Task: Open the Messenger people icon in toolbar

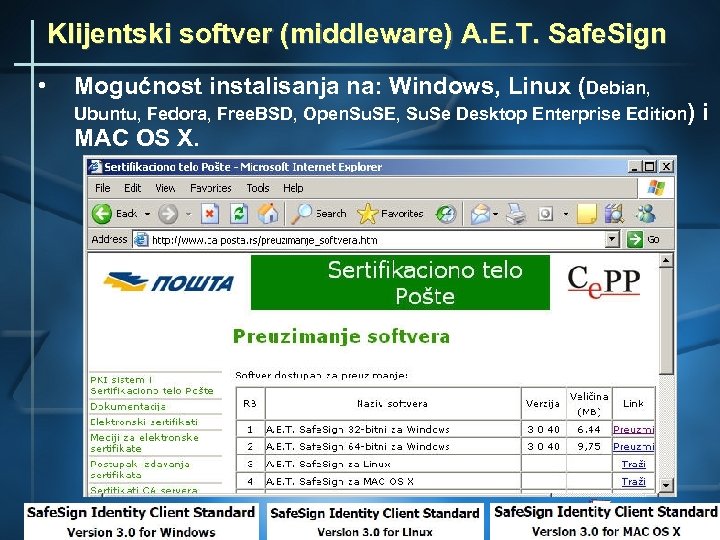Action: click(646, 214)
